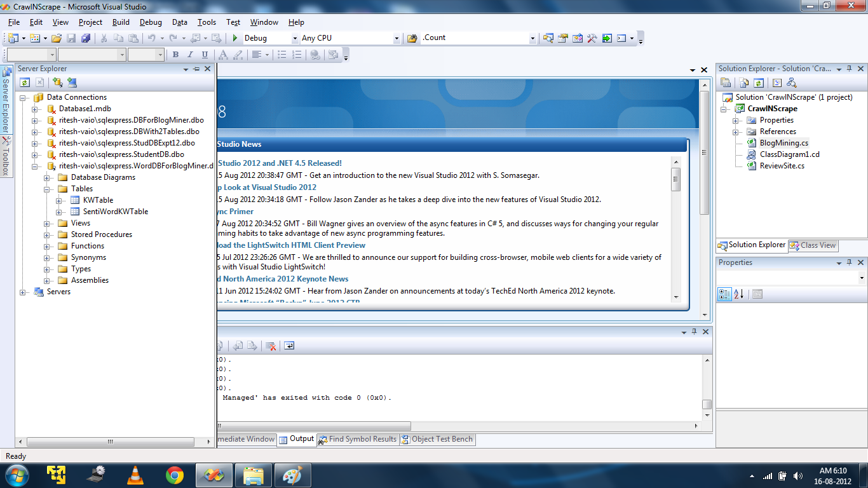Click View Class Diagram icon in Solution Explorer
This screenshot has height=488, width=868.
coord(791,83)
